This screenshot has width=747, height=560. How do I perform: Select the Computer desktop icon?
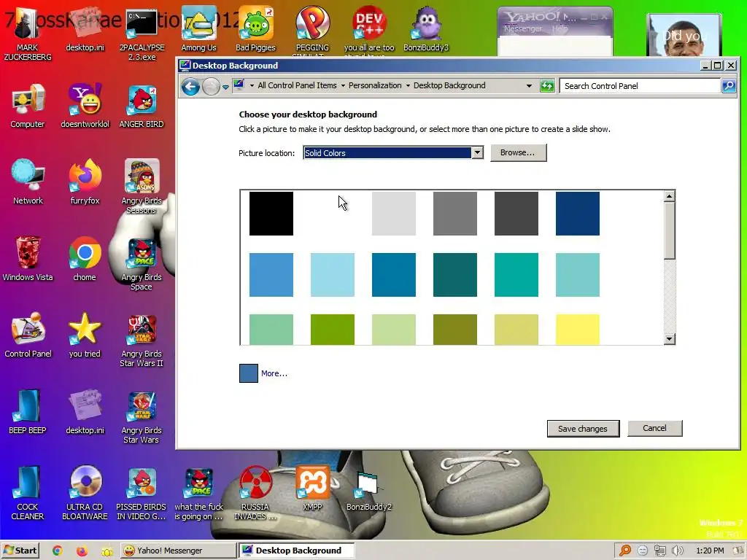(27, 106)
